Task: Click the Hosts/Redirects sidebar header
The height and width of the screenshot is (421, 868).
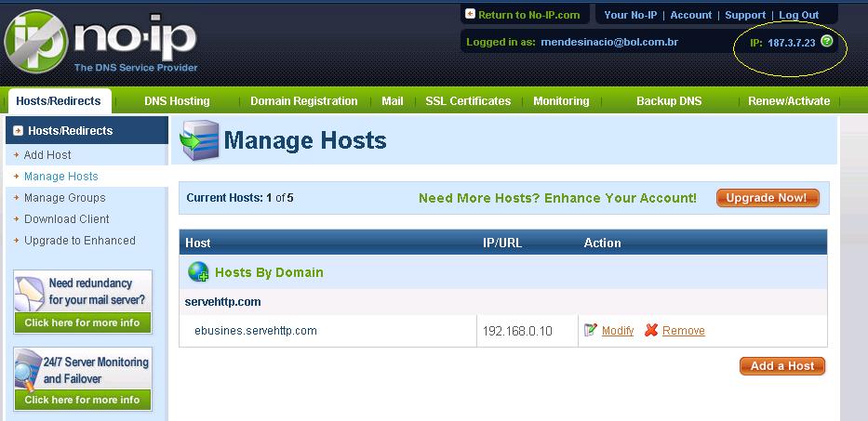Action: 87,130
